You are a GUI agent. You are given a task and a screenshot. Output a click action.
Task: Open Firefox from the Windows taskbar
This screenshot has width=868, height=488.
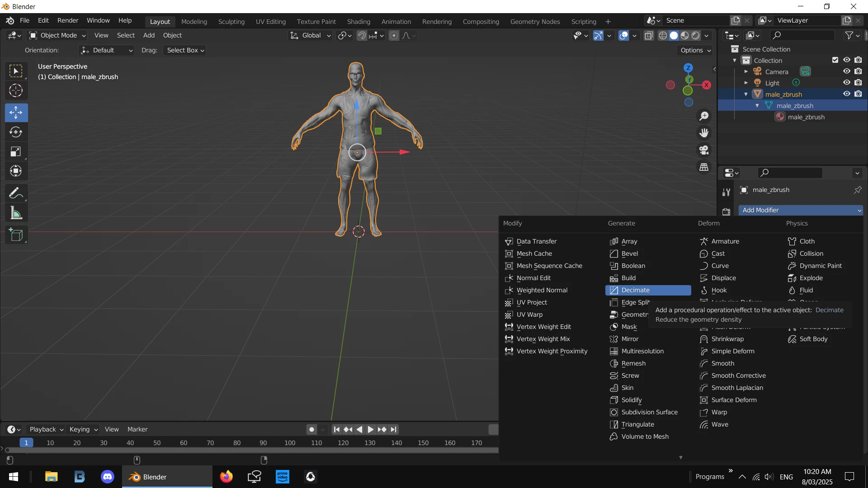coord(226,477)
